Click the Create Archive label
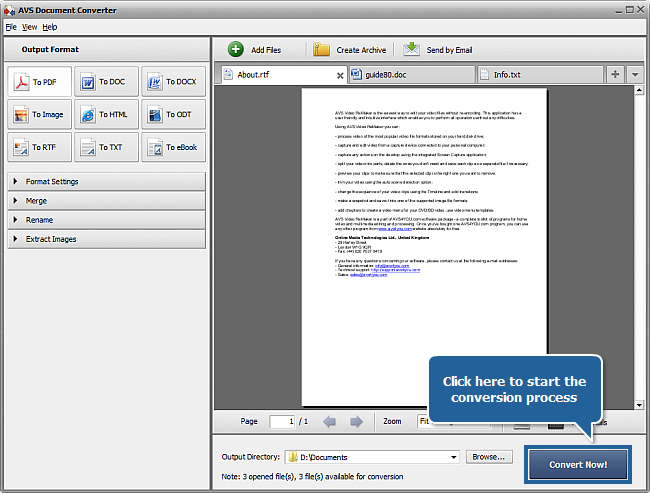The width and height of the screenshot is (650, 493). coord(361,50)
